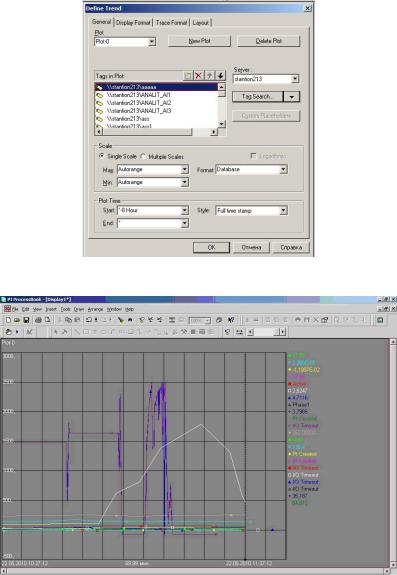Screen dimensions: 397x575
Task: Switch to the Display Format tab
Action: pyautogui.click(x=133, y=23)
